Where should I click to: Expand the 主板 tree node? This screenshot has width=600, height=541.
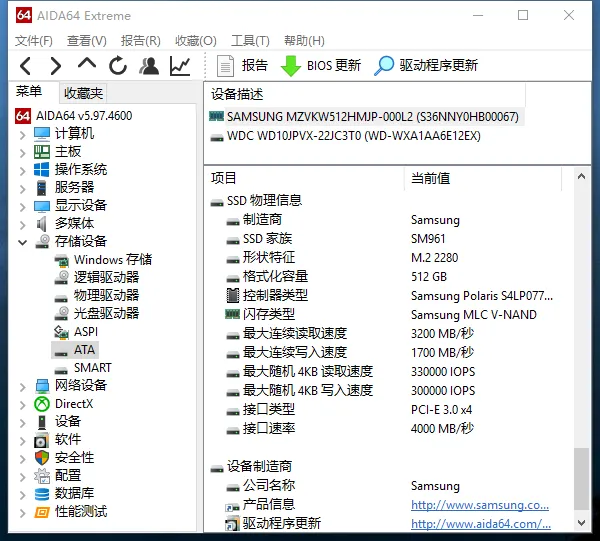tap(23, 153)
